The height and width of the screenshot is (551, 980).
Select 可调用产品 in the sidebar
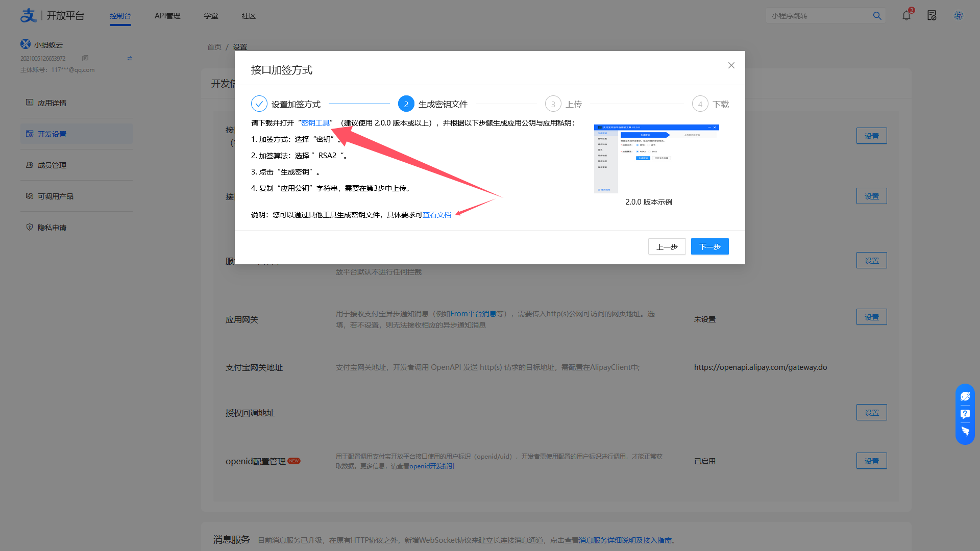55,196
